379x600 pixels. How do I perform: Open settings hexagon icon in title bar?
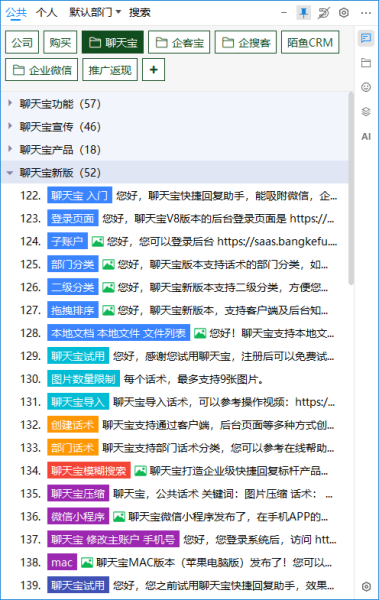[344, 13]
